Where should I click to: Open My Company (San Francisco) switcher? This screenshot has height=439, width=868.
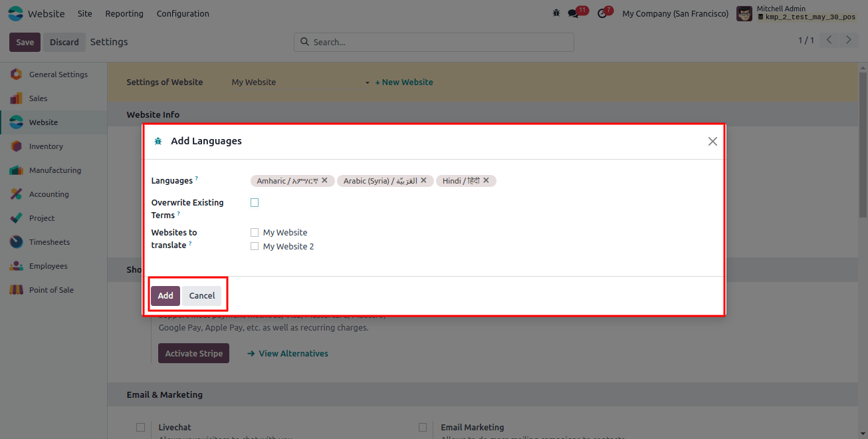point(675,13)
